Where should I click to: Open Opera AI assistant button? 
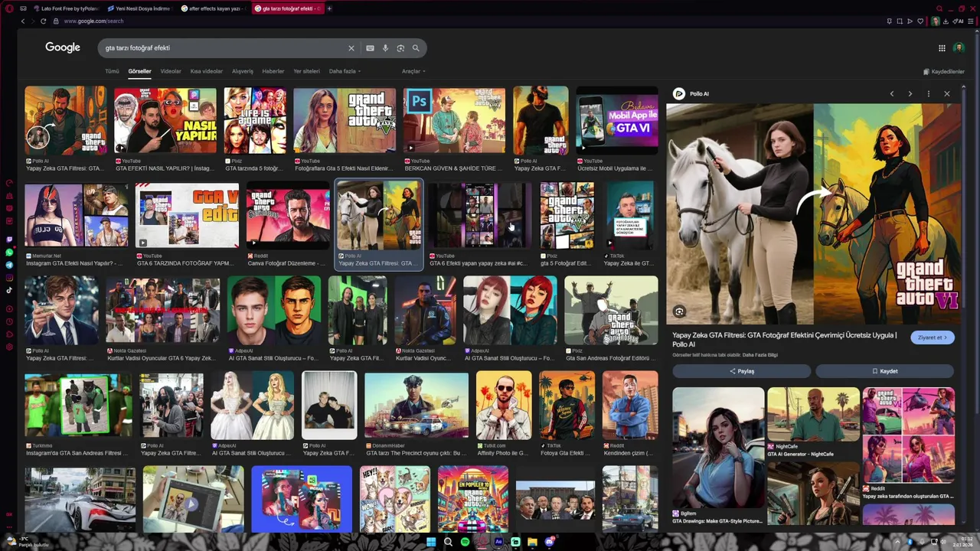959,21
